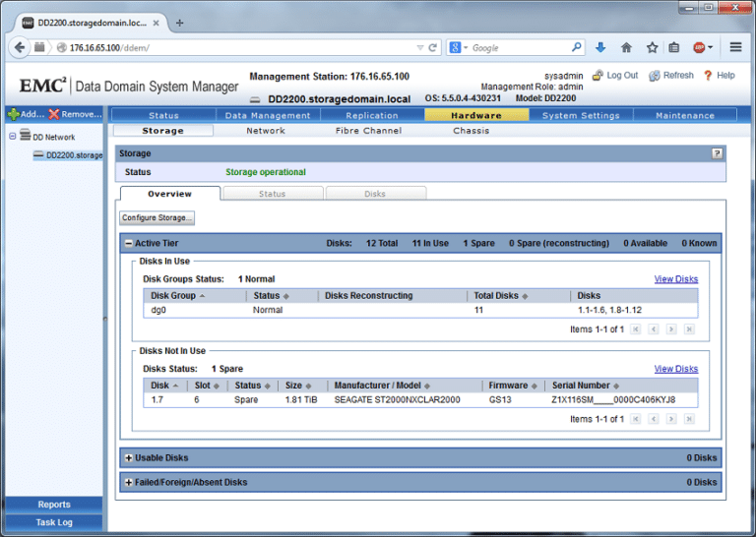Viewport: 756px width, 537px height.
Task: Select the SEAGATE ST2000NXCLAR2000 row cell
Action: click(398, 399)
